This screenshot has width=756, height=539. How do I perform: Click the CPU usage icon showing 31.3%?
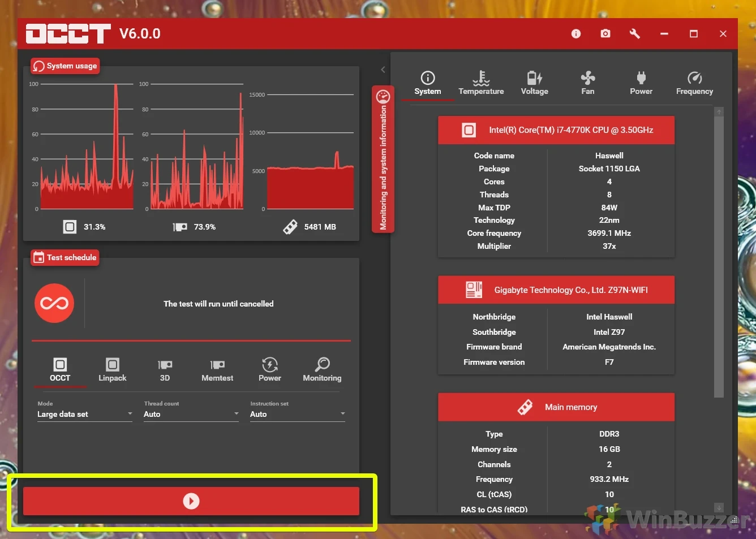point(70,227)
